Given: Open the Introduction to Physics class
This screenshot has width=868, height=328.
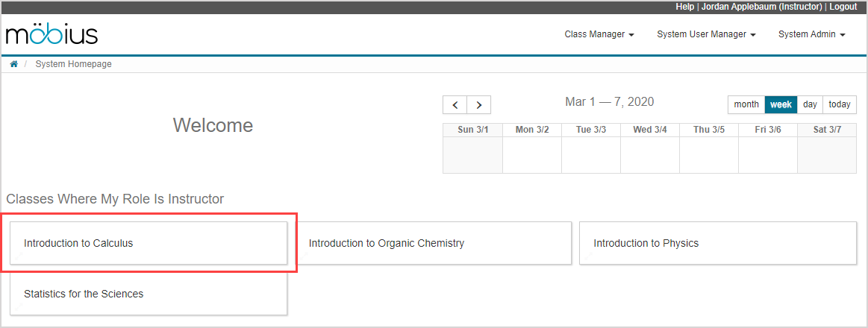Looking at the screenshot, I should click(717, 243).
